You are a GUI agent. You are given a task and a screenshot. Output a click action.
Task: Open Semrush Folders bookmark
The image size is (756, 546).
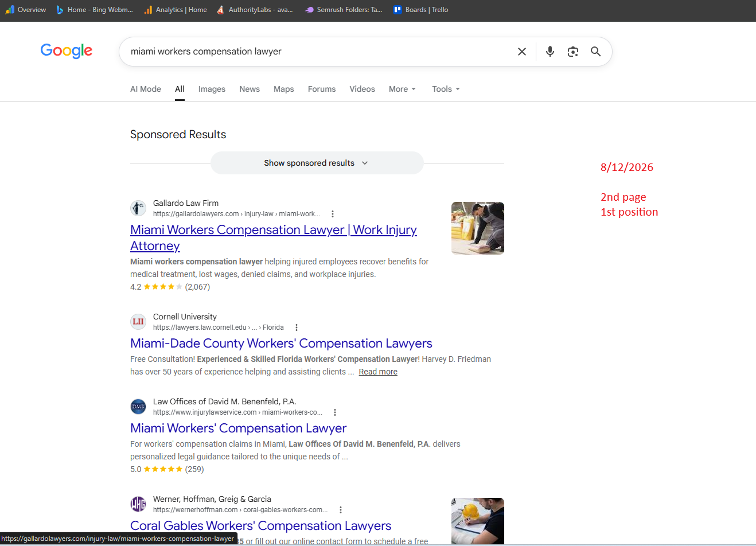coord(344,10)
